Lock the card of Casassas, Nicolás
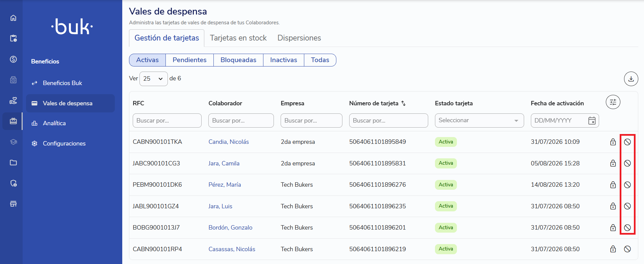The height and width of the screenshot is (264, 644). [613, 249]
